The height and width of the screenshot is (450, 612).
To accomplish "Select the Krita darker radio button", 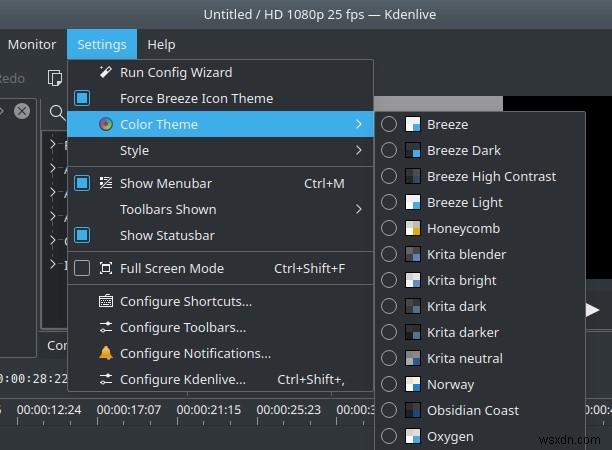I will point(389,332).
